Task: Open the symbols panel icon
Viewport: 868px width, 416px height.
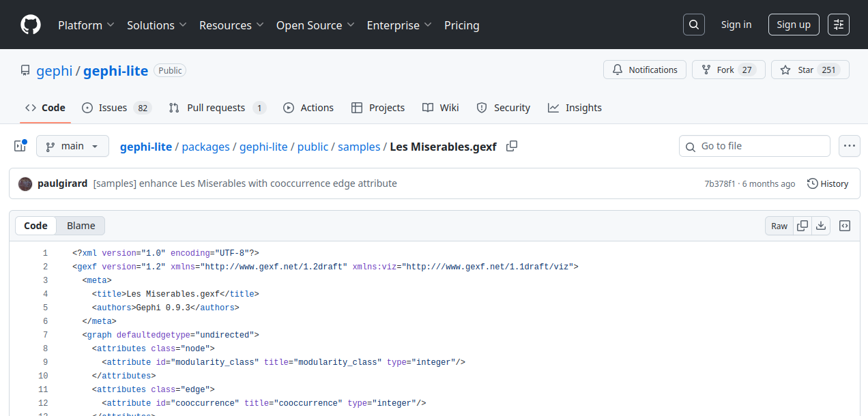Action: tap(844, 226)
